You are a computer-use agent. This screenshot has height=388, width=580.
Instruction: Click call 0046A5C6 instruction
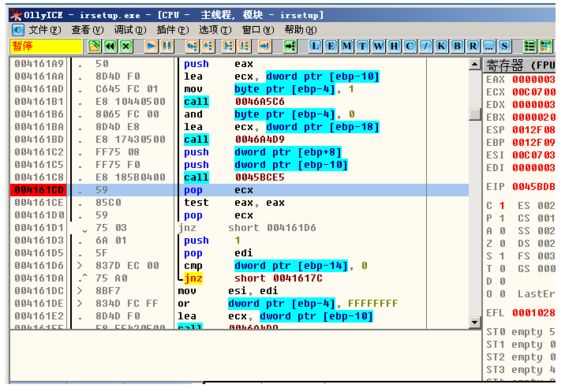tap(234, 102)
